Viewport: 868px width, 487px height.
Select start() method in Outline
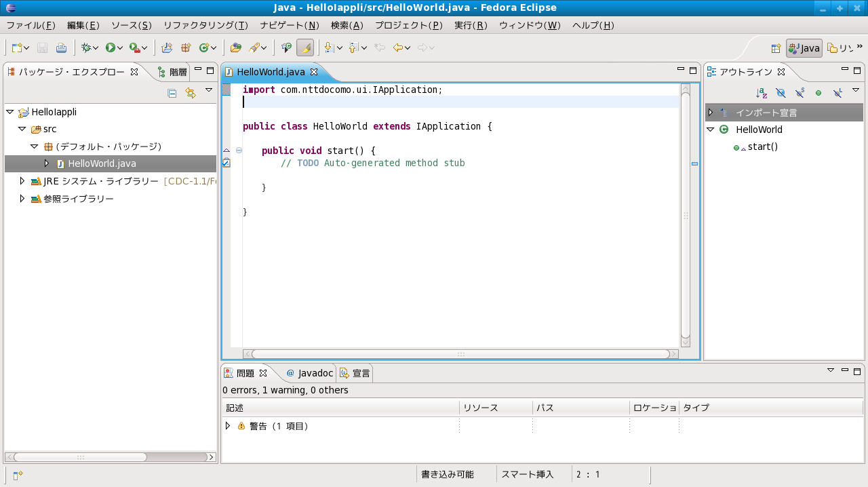[x=762, y=147]
